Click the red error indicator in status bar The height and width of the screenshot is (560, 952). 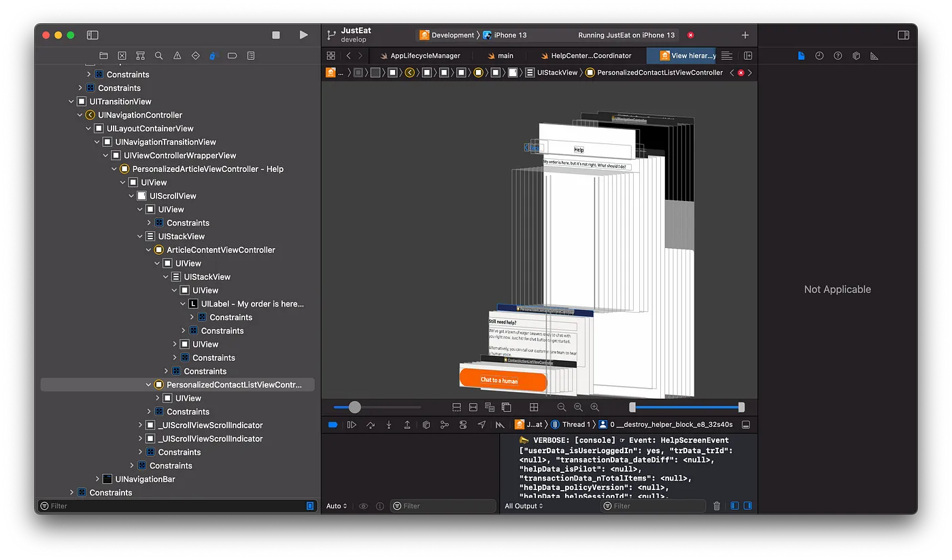(691, 35)
